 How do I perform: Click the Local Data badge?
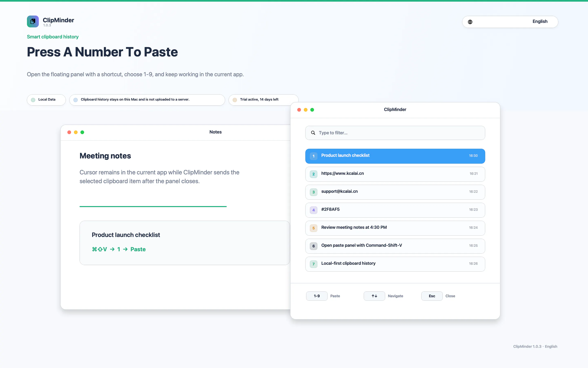46,100
